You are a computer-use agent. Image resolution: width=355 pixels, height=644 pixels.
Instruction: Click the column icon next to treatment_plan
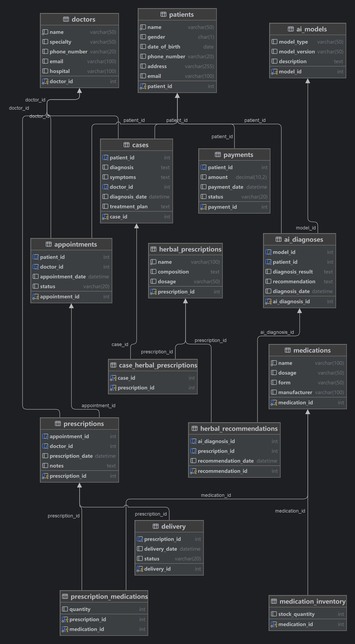106,206
